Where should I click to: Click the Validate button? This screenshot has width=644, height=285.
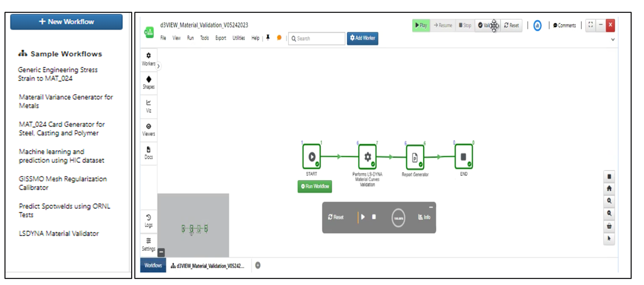[x=487, y=25]
